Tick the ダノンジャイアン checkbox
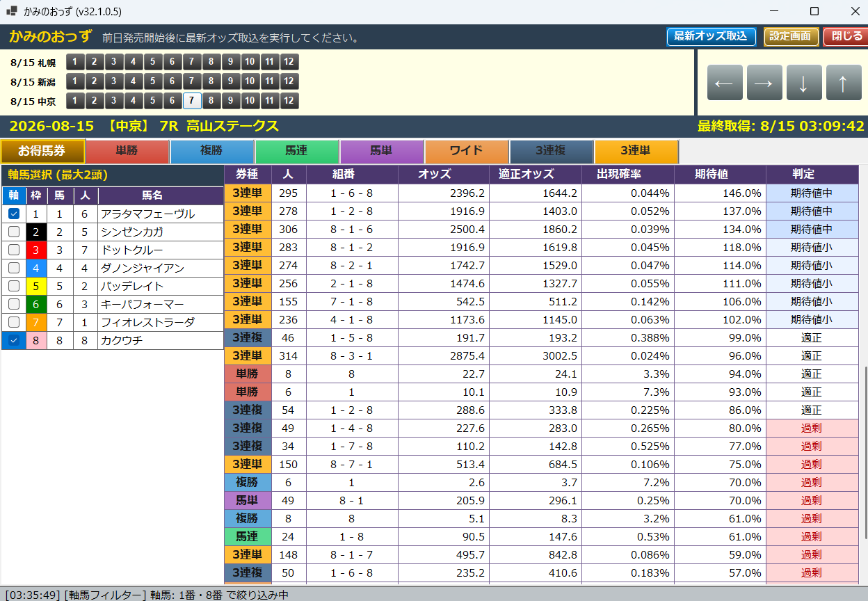Image resolution: width=868 pixels, height=601 pixels. (14, 269)
